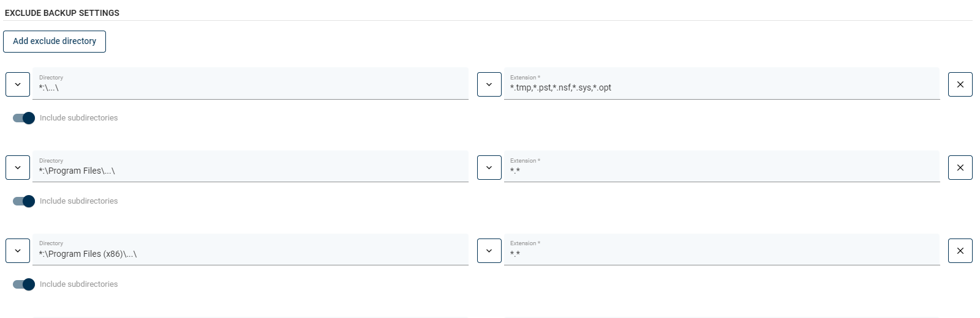Viewport: 980px width, 318px height.
Task: Remove the *.tmp,*.pst exclusion row
Action: [x=960, y=84]
